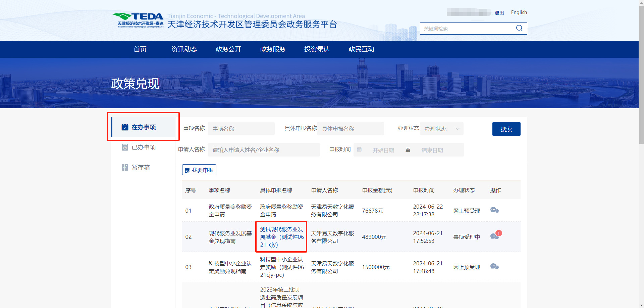Click the 办理状态 column header
Screen dimensions: 644x308
coord(464,190)
